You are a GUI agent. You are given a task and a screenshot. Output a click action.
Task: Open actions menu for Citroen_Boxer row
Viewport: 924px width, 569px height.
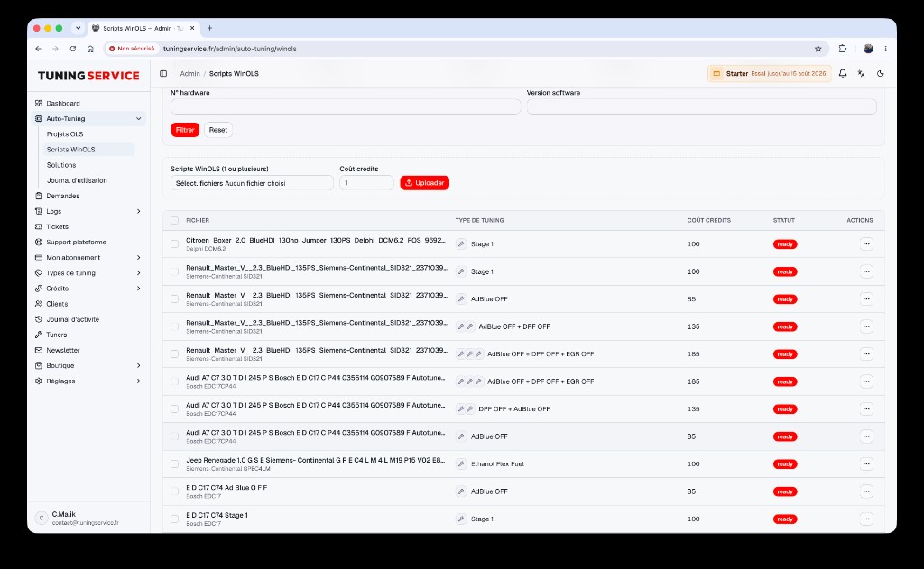point(865,243)
